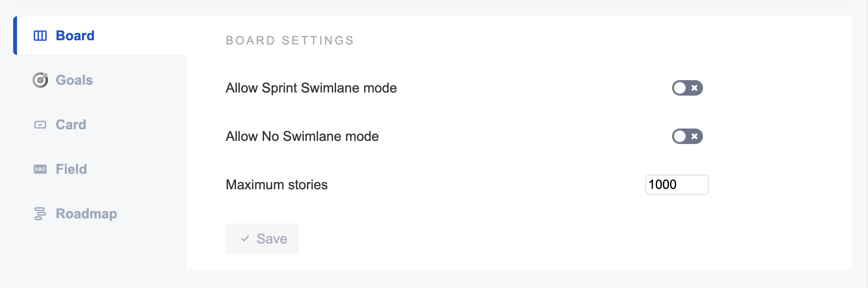Screen dimensions: 868x288
Task: Click the Roadmap timeline icon
Action: pos(40,214)
